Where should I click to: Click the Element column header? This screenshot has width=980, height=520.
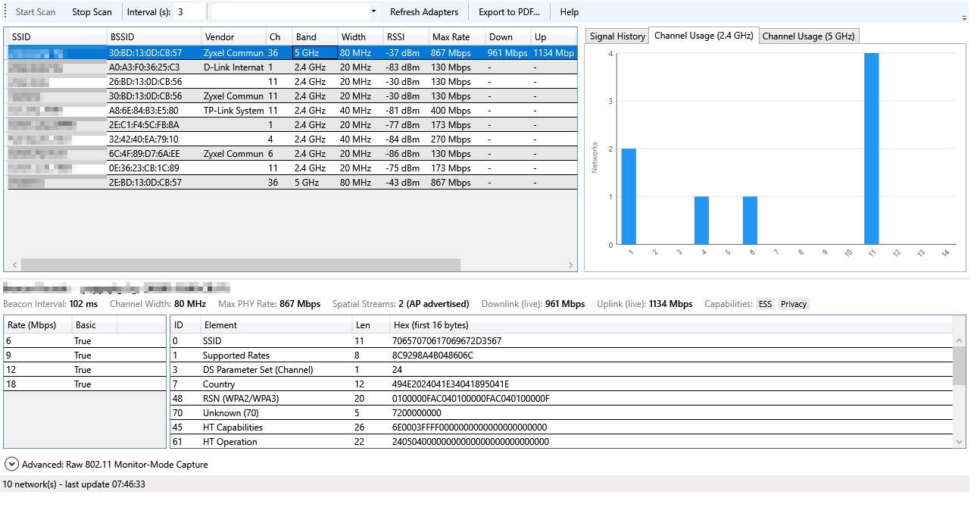276,325
